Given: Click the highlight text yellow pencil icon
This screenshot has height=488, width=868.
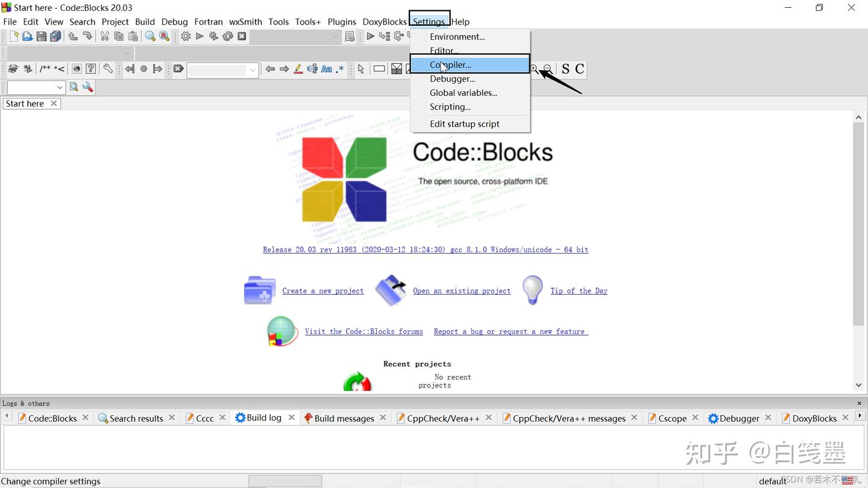Looking at the screenshot, I should (298, 68).
